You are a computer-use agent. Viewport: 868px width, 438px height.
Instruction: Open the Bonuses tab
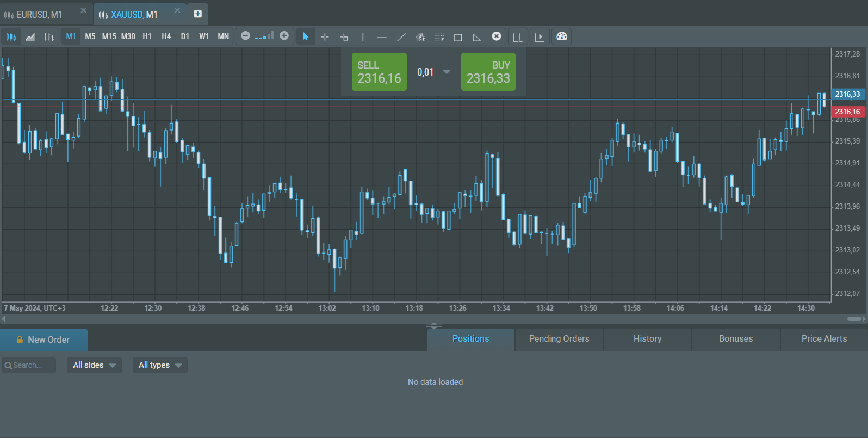pos(736,339)
